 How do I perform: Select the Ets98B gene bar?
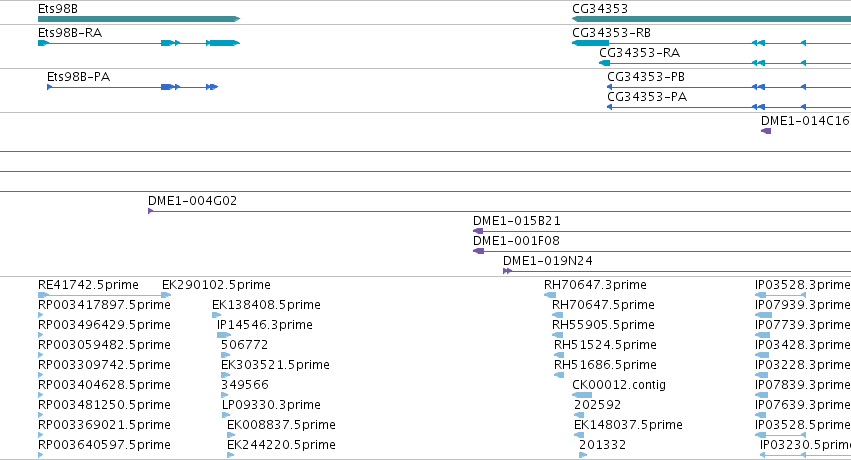pyautogui.click(x=139, y=19)
